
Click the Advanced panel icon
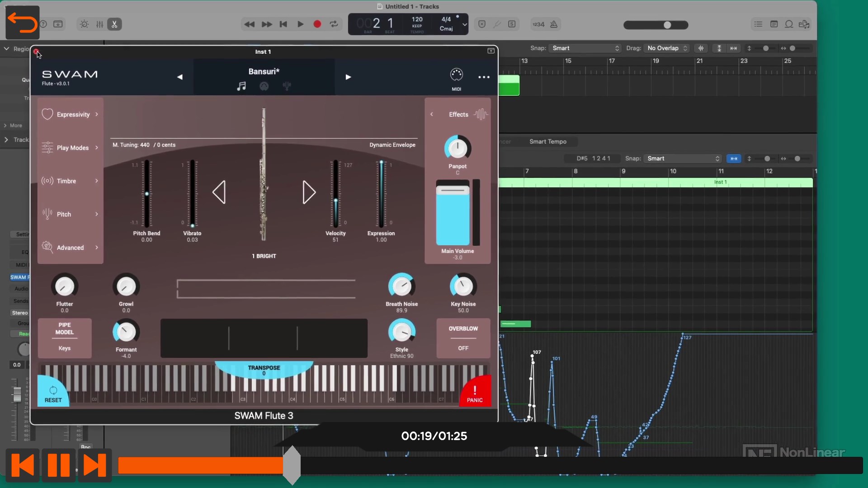(x=47, y=247)
